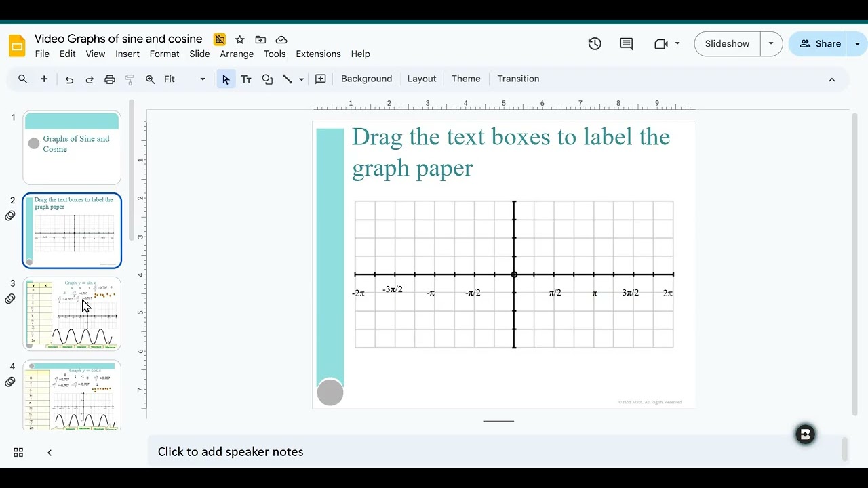
Task: Click the presentation title text
Action: point(119,39)
